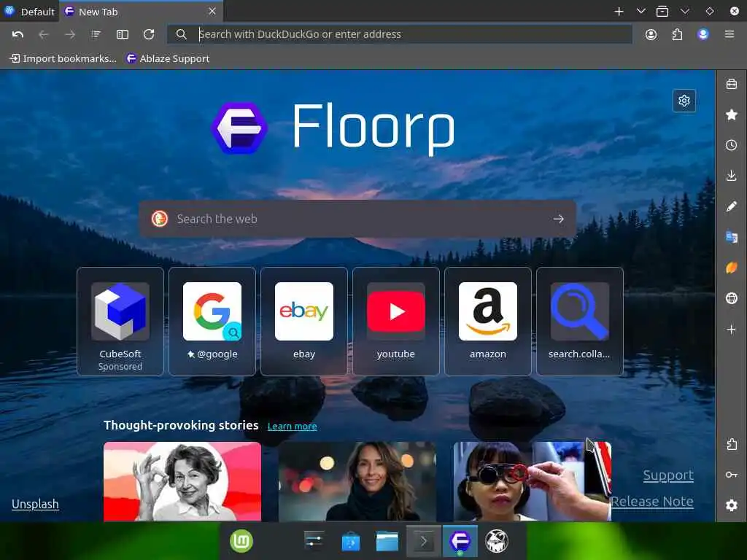Screen dimensions: 747x560
Task: Open the translate panel in sidebar
Action: (731, 237)
